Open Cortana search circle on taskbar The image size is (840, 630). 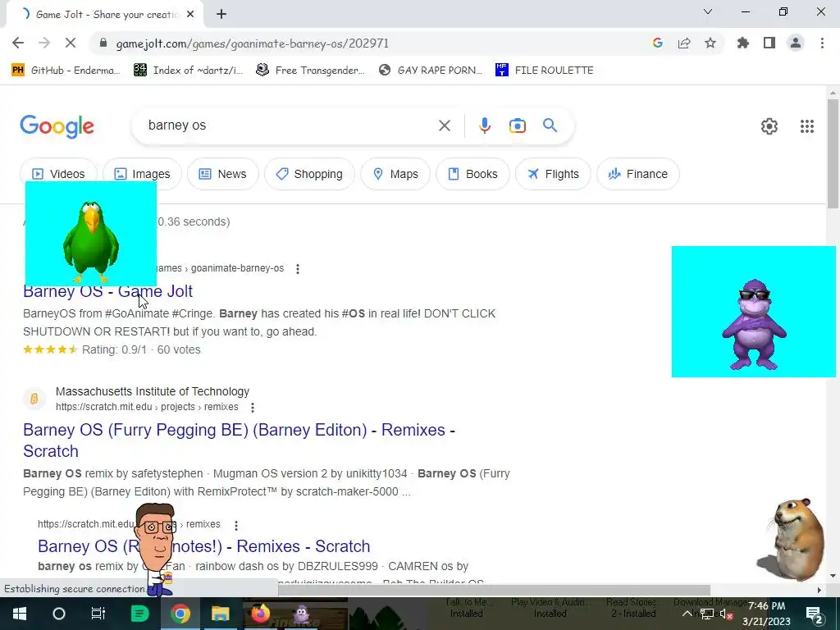click(59, 614)
